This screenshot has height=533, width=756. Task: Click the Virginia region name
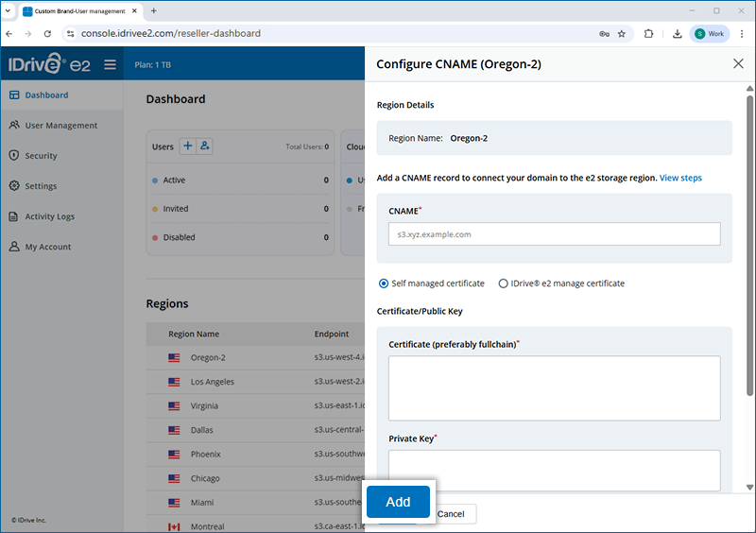204,405
